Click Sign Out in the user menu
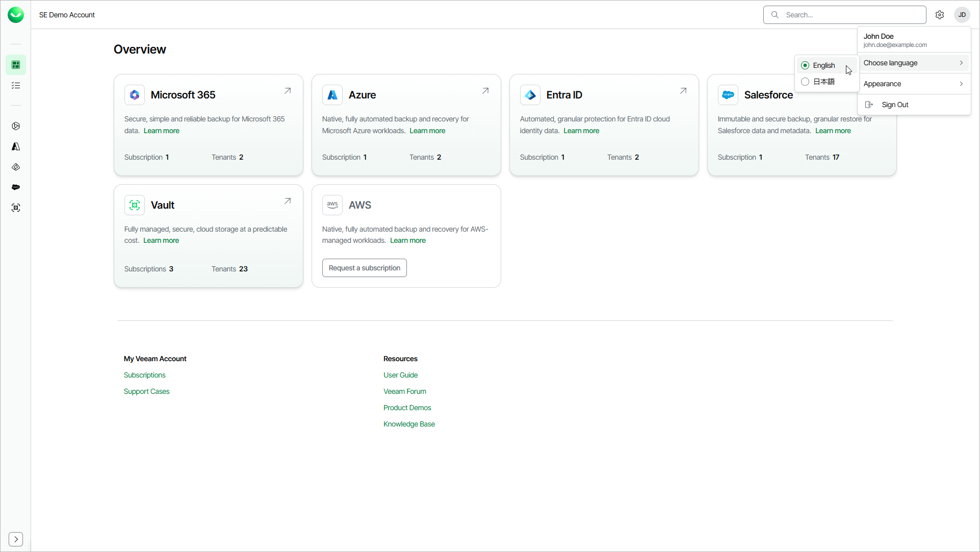 (895, 105)
